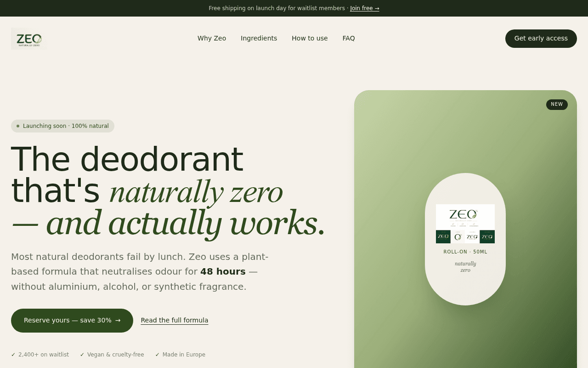This screenshot has width=588, height=368.
Task: Click the 'and actually works.' headline line
Action: [x=186, y=223]
